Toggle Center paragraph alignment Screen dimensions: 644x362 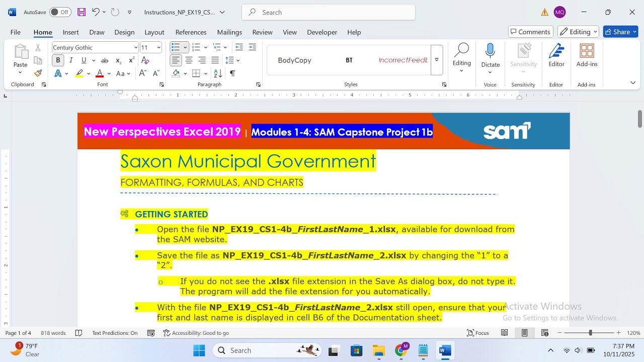189,60
